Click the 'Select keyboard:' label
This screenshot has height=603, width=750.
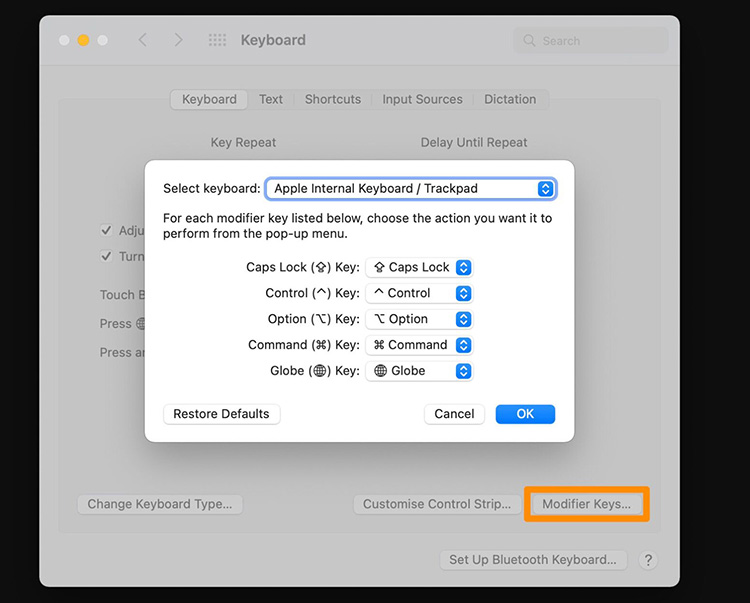pyautogui.click(x=212, y=188)
